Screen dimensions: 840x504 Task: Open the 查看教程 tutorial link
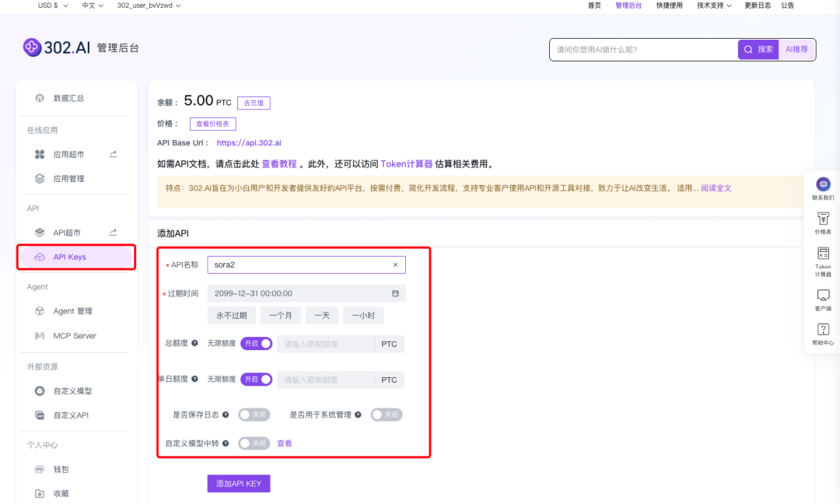pyautogui.click(x=279, y=164)
